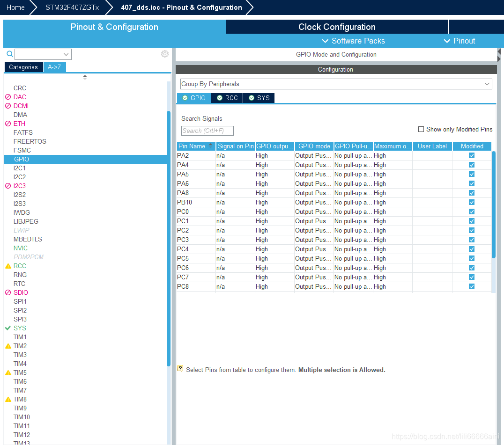The height and width of the screenshot is (445, 504).
Task: Click the help question icon beside Select Pins hint
Action: 180,369
